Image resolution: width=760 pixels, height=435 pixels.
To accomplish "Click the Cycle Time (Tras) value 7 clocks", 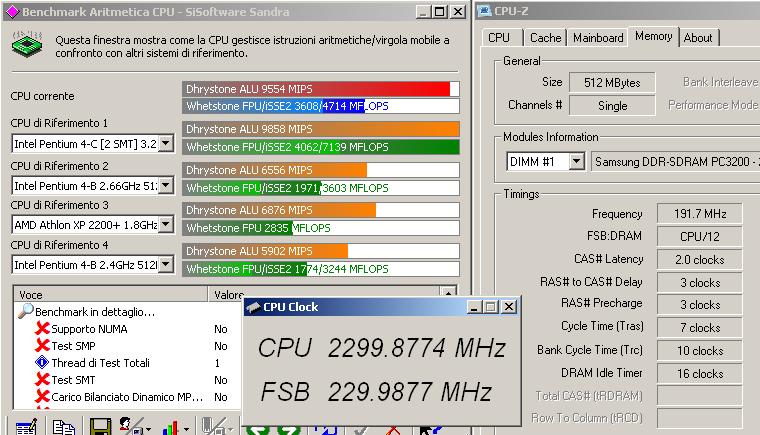I will click(x=699, y=328).
